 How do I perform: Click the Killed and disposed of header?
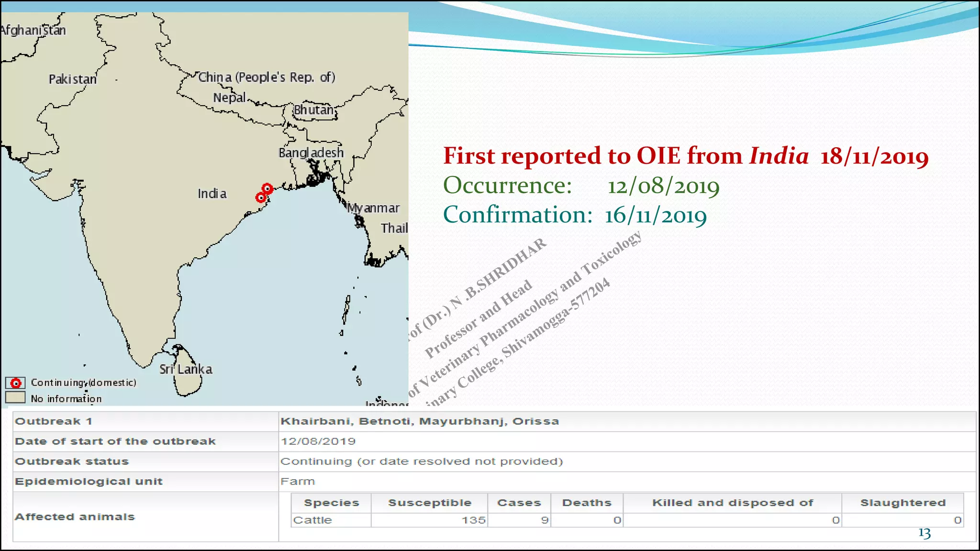click(732, 503)
